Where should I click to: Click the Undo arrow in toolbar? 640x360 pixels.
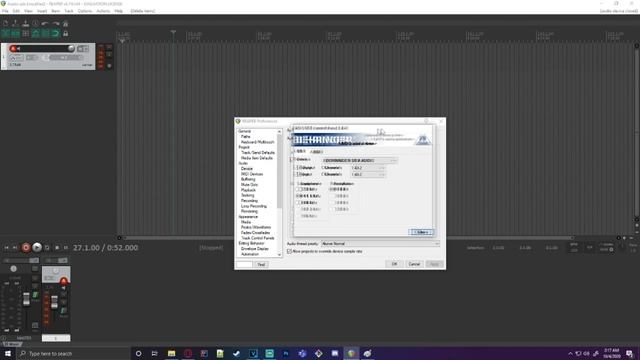[45, 24]
